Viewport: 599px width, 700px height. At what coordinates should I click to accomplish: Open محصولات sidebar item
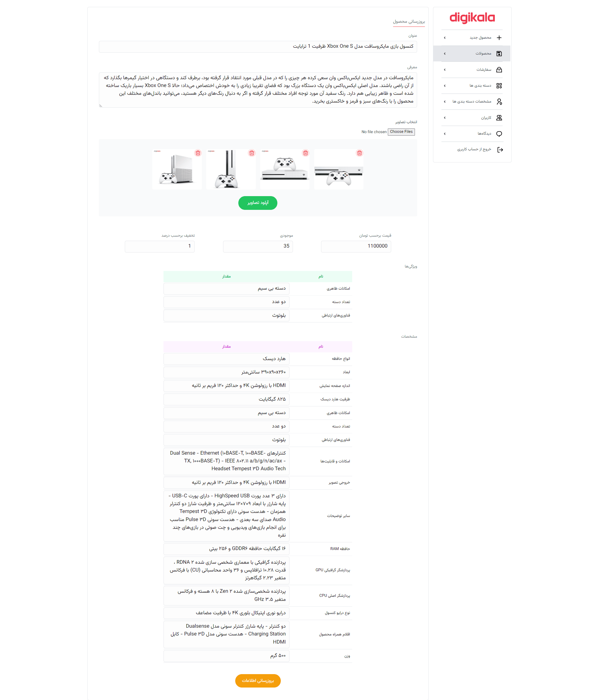472,53
